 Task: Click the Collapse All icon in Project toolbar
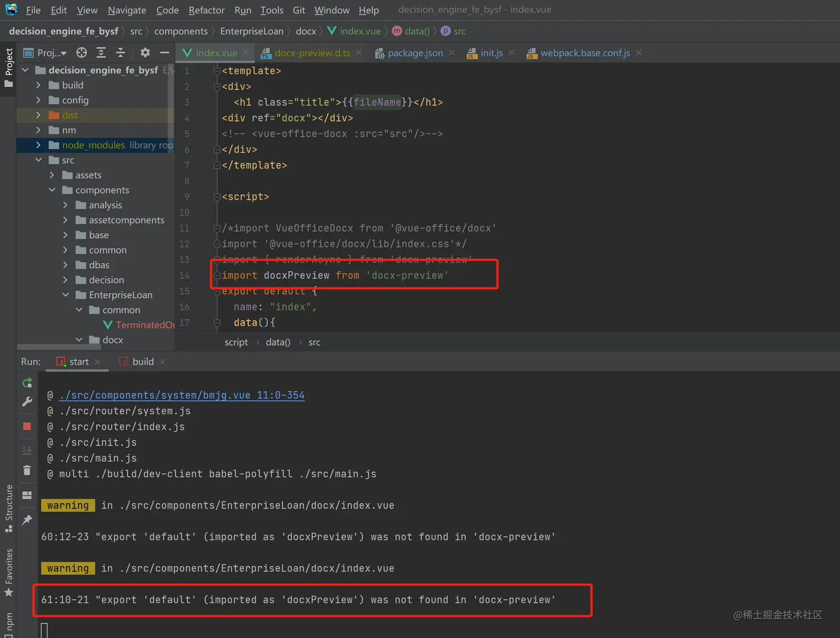point(121,53)
